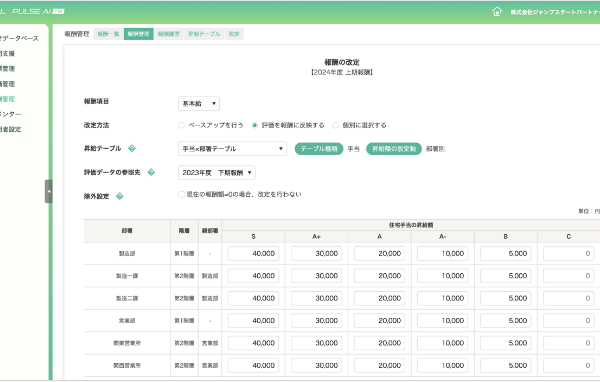This screenshot has height=382, width=600.
Task: Select the 個別に選択する radio option
Action: [x=336, y=125]
